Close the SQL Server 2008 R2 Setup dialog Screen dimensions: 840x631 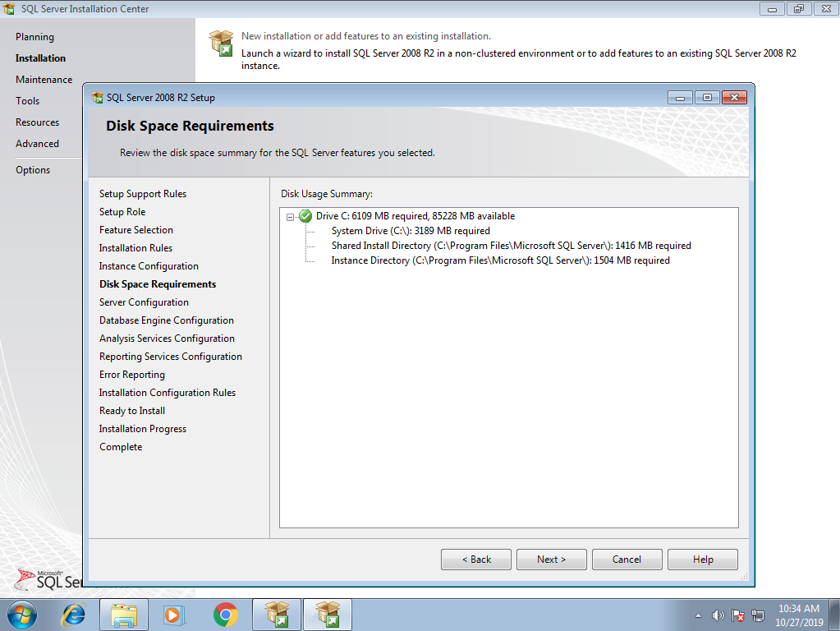[x=734, y=98]
